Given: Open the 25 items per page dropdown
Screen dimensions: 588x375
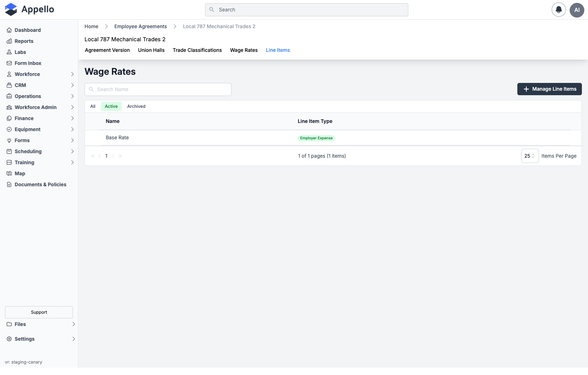Looking at the screenshot, I should pos(530,156).
